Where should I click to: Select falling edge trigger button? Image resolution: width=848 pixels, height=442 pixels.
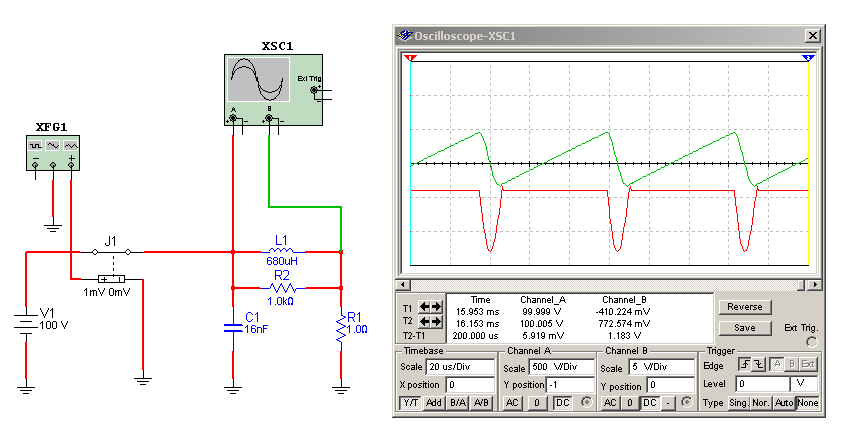click(760, 366)
